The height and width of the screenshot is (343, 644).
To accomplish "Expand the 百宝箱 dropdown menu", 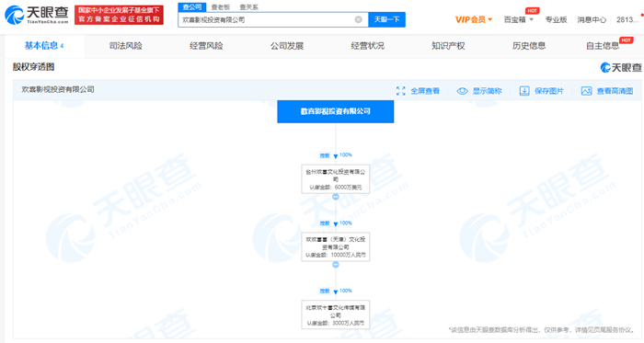I will pos(519,19).
